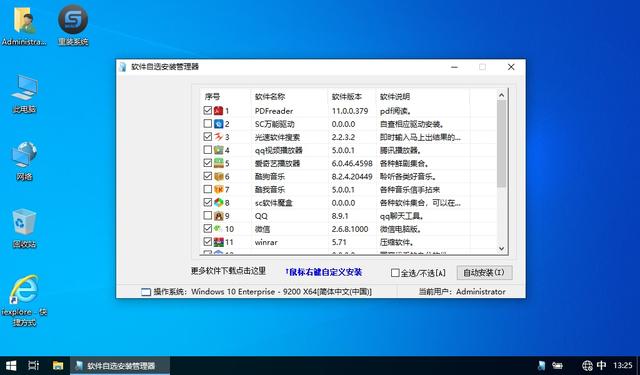Viewport: 640px width, 375px height.
Task: Open File Explorer from the taskbar
Action: (58, 366)
